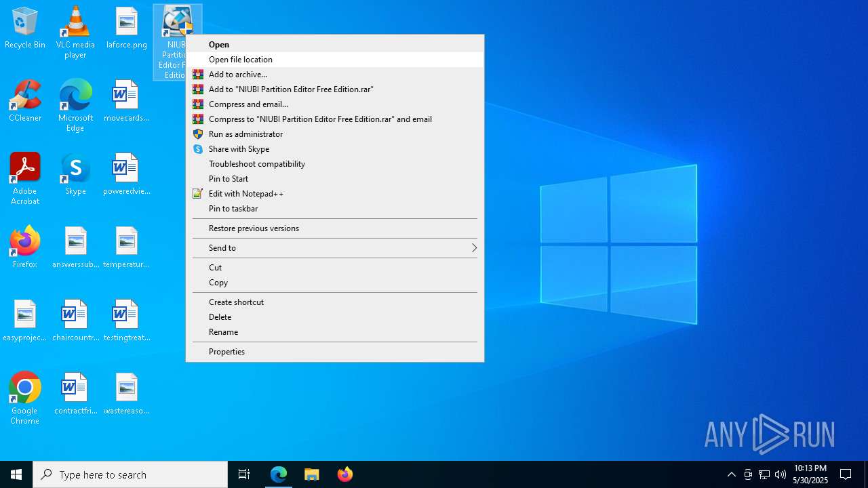Open the notification center icon
This screenshot has width=868, height=488.
tap(846, 474)
